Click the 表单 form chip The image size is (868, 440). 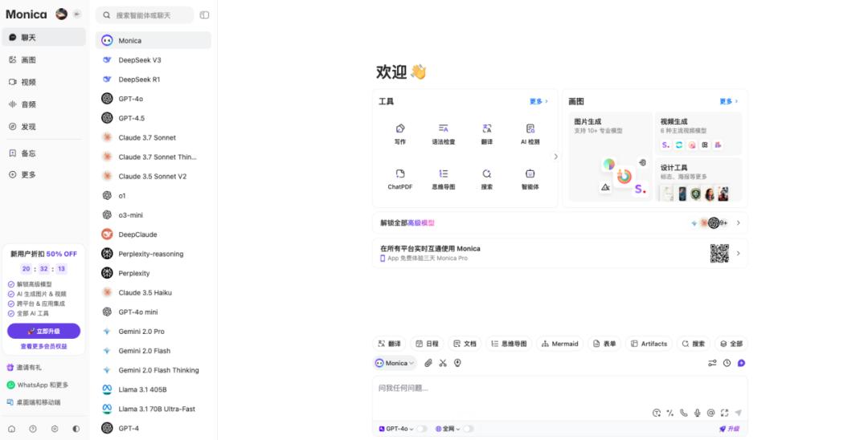tap(604, 344)
